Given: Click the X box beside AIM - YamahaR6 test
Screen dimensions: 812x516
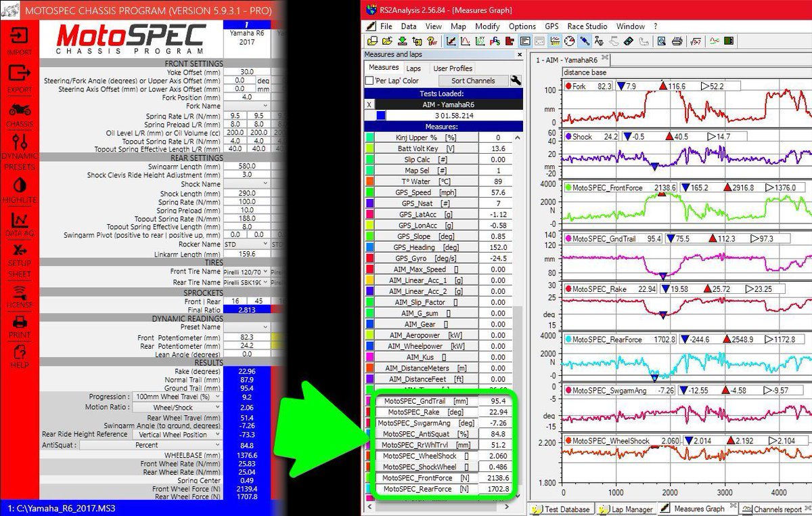Looking at the screenshot, I should 369,105.
